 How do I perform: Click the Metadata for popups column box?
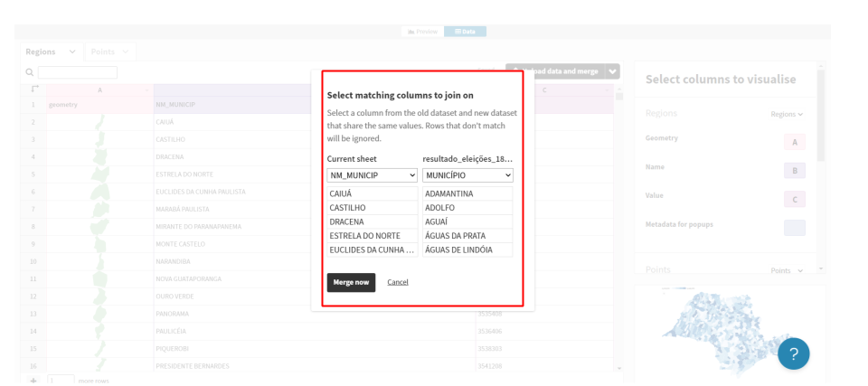[x=794, y=228]
